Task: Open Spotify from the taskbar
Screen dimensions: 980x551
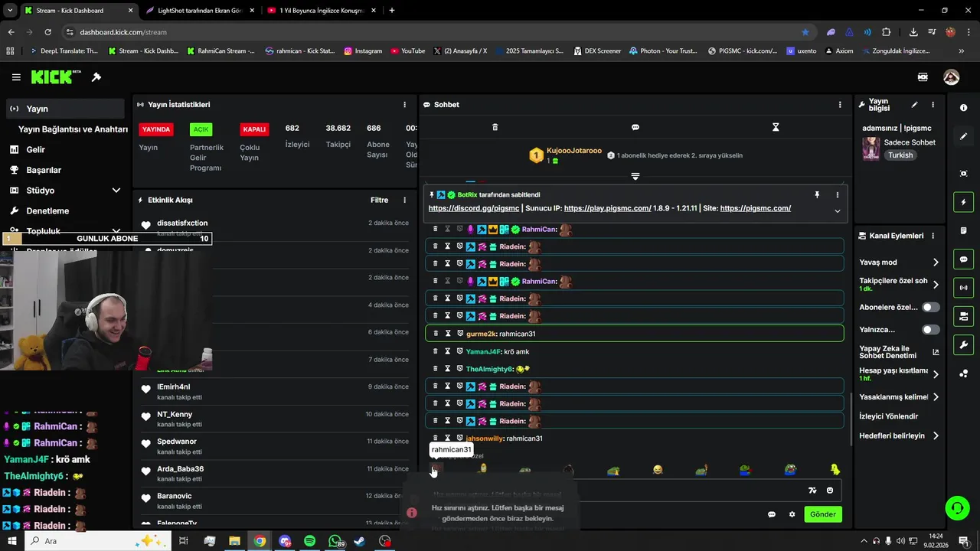Action: click(309, 541)
